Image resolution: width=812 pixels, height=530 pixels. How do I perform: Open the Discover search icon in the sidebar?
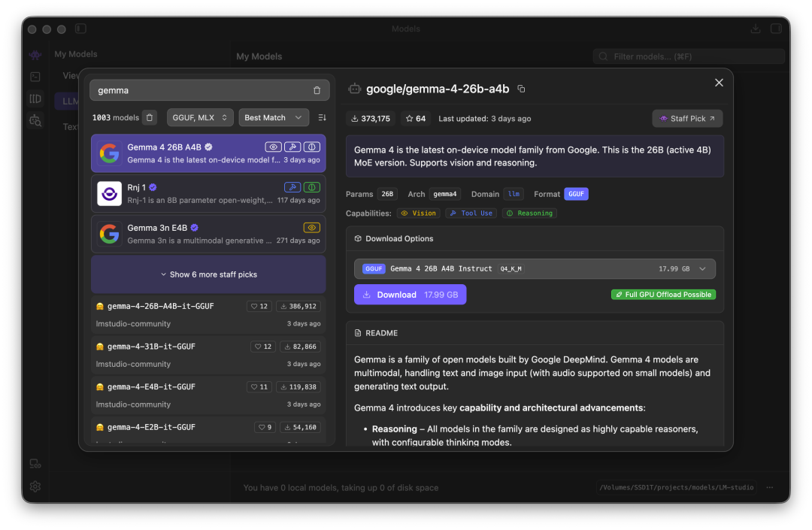[35, 120]
